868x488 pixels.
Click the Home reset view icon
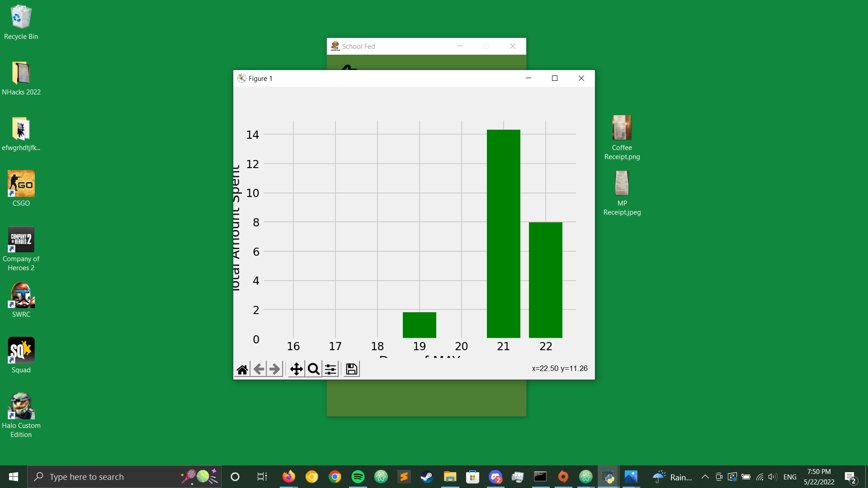point(242,369)
